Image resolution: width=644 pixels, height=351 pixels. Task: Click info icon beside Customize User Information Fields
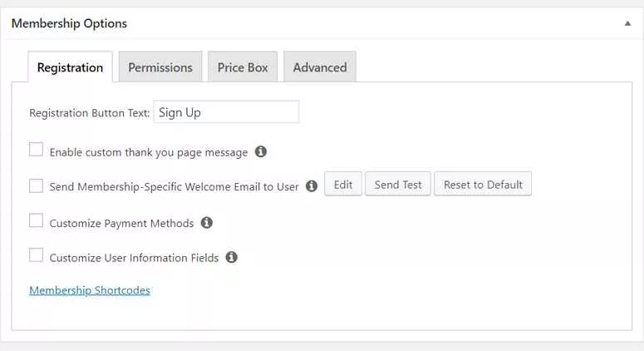(232, 257)
